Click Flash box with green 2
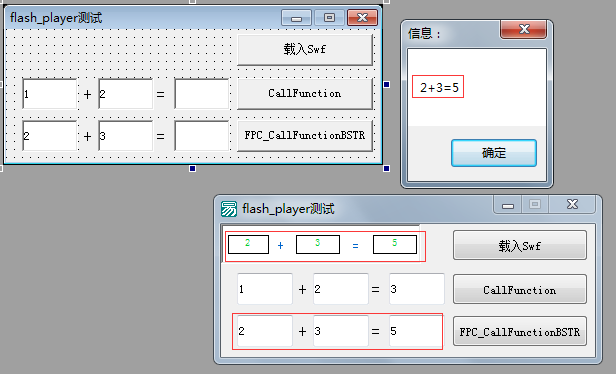This screenshot has width=616, height=374. click(248, 244)
